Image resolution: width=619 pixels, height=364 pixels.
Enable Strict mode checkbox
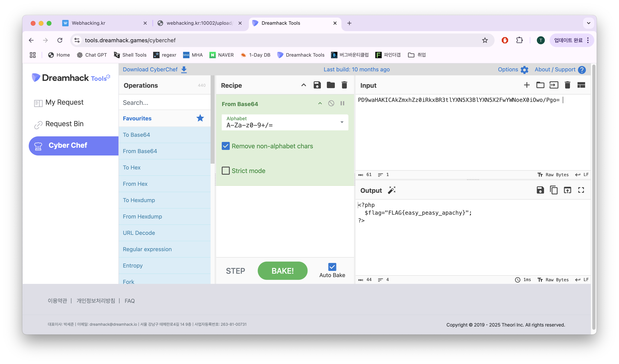[226, 171]
